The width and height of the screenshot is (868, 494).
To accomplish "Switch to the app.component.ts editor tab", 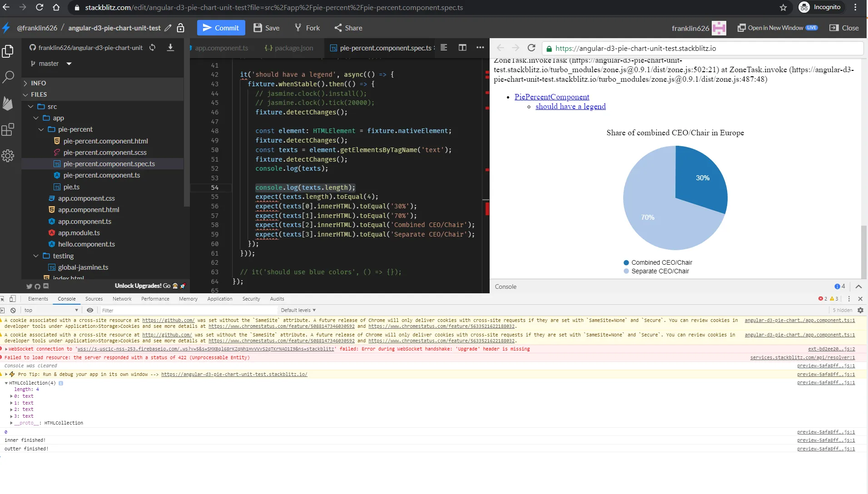I will [222, 48].
